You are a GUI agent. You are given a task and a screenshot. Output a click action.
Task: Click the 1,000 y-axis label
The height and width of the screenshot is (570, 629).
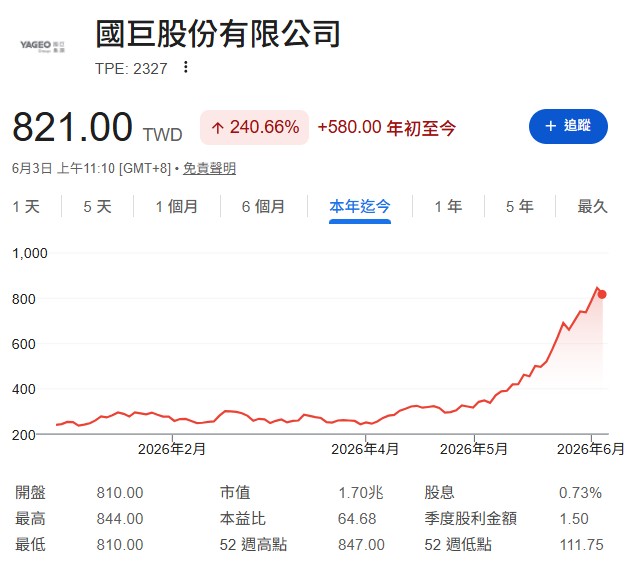[30, 253]
